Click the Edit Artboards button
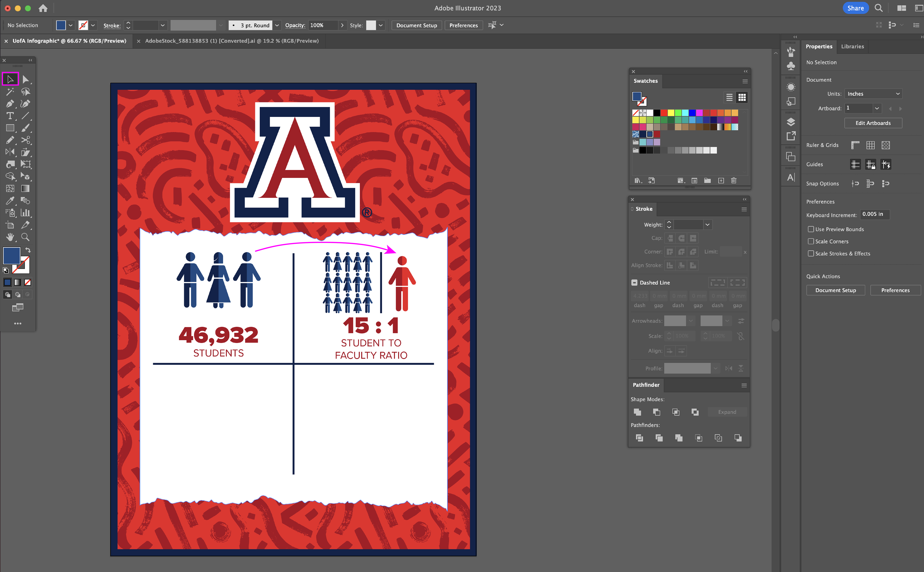 click(x=873, y=123)
